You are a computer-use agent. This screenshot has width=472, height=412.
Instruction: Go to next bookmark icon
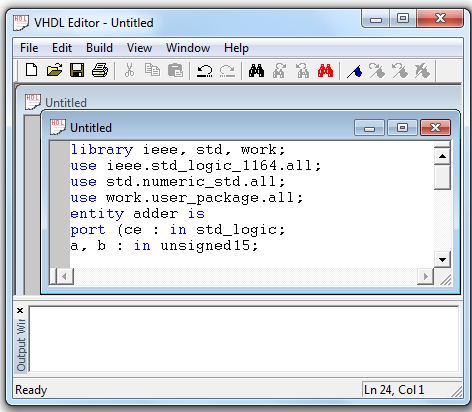click(377, 71)
